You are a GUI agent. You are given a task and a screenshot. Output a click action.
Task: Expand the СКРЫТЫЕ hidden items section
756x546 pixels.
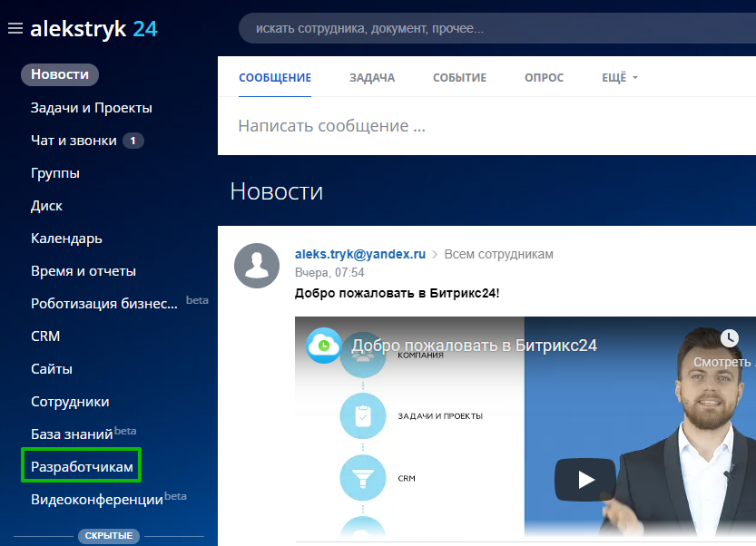coord(109,536)
